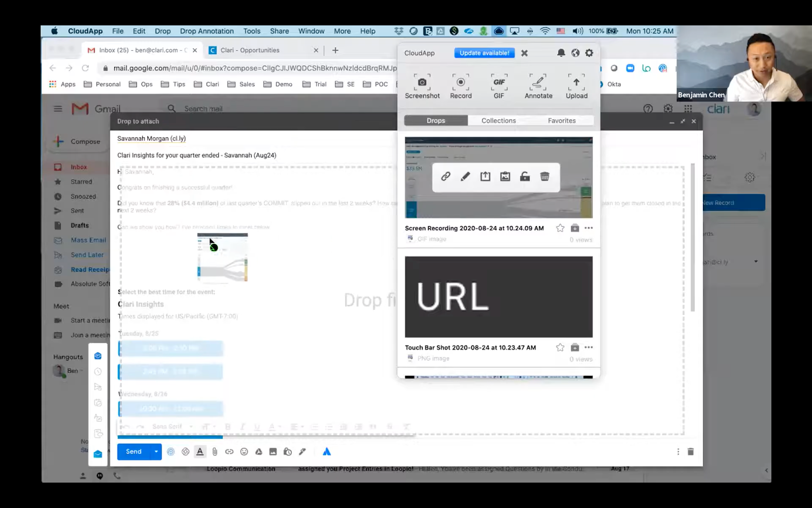812x508 pixels.
Task: Open more compose options menu
Action: point(678,452)
